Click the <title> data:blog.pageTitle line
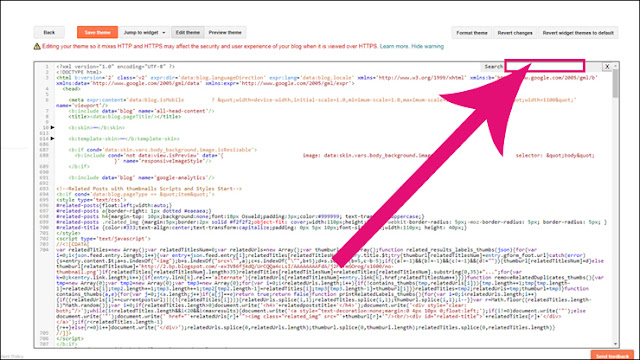The image size is (640, 360). point(124,116)
